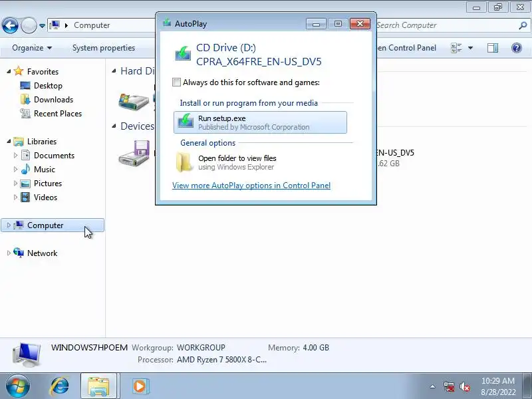Click Run setup.exe in AutoPlay

pos(260,122)
